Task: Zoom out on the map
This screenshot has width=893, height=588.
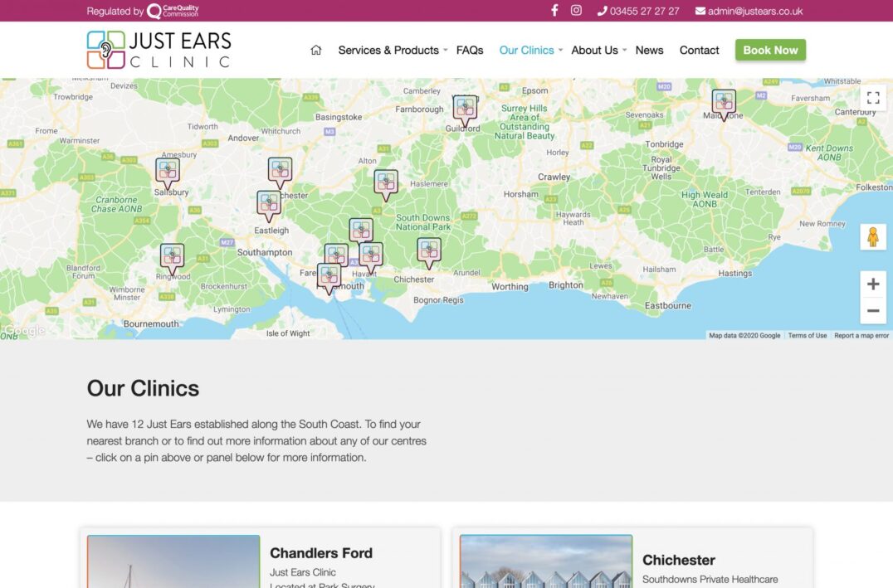Action: [x=872, y=311]
